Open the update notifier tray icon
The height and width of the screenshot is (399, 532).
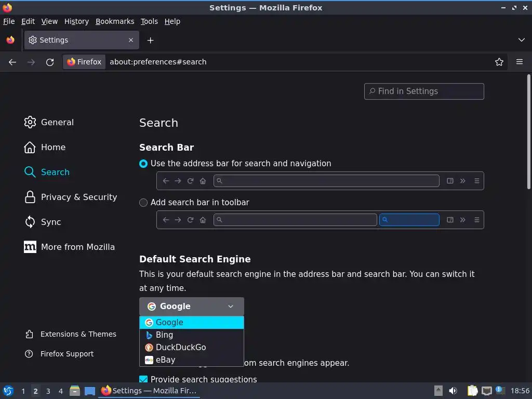click(500, 390)
